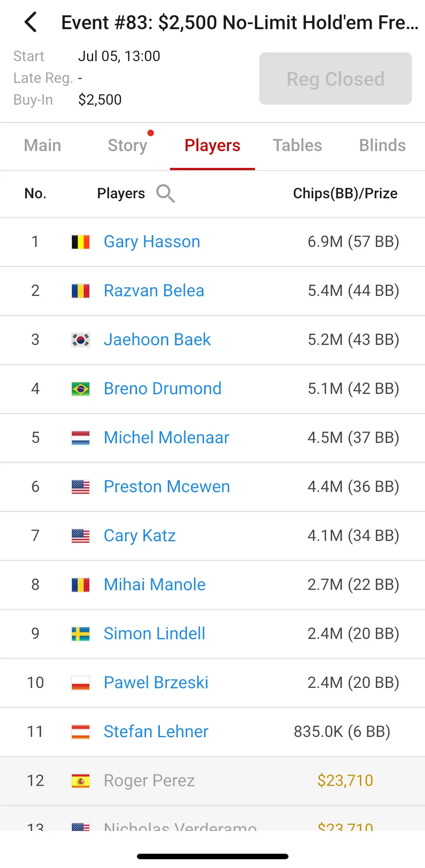Tap the Reg Closed button
This screenshot has width=425, height=868.
pyautogui.click(x=336, y=79)
